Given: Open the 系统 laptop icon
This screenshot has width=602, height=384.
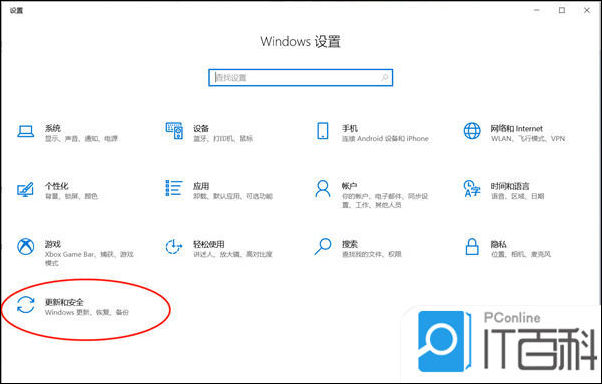Looking at the screenshot, I should (x=25, y=131).
